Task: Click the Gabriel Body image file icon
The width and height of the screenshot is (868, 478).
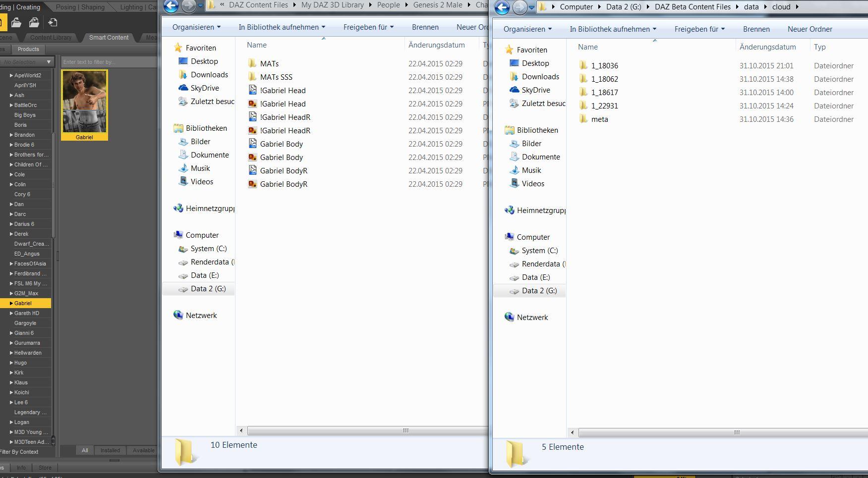Action: pyautogui.click(x=252, y=157)
